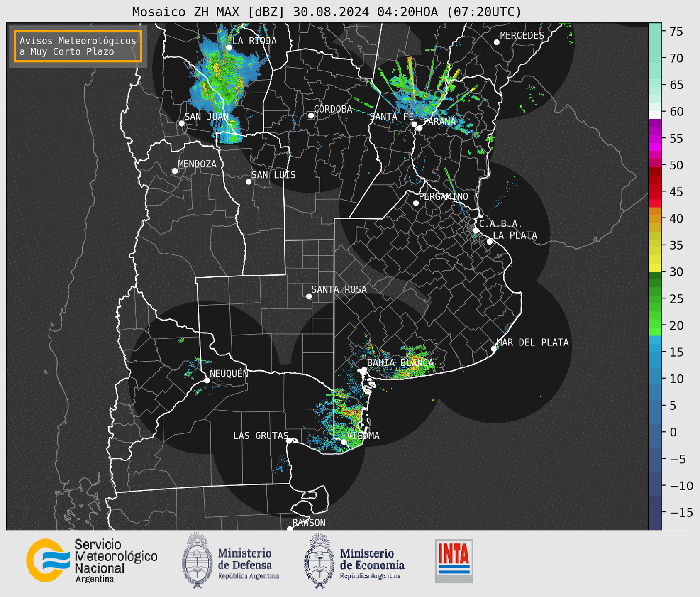The image size is (700, 597).
Task: Click the RAWSON city marker dot
Action: pos(290,528)
